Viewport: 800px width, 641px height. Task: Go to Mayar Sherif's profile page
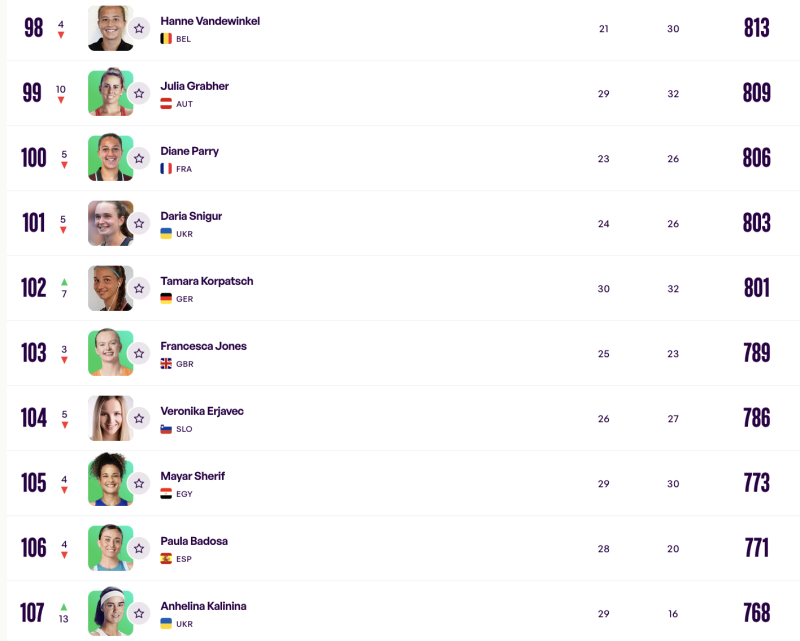click(192, 476)
